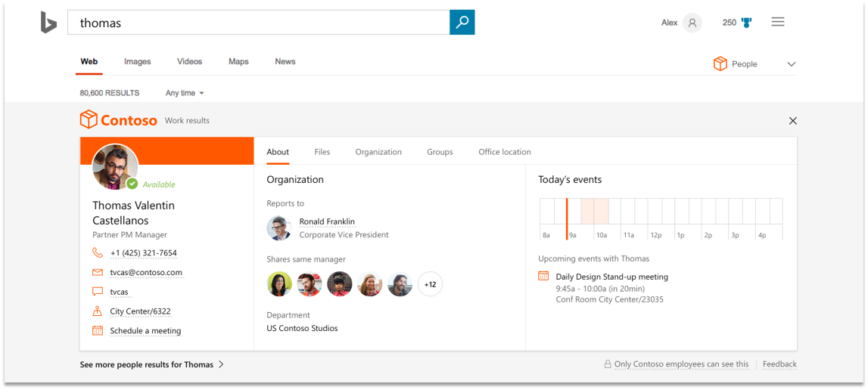Click the Bing logo icon
This screenshot has width=868, height=390.
pos(48,22)
